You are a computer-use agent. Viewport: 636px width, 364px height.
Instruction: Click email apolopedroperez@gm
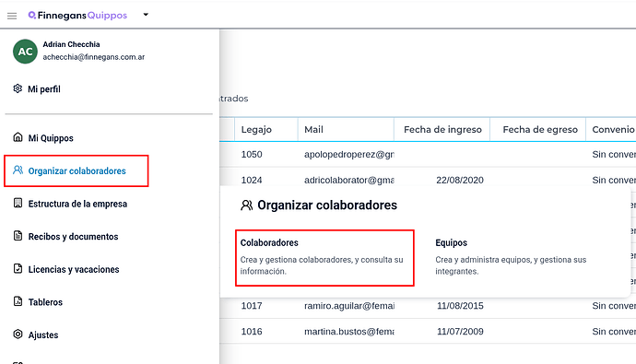coord(348,155)
